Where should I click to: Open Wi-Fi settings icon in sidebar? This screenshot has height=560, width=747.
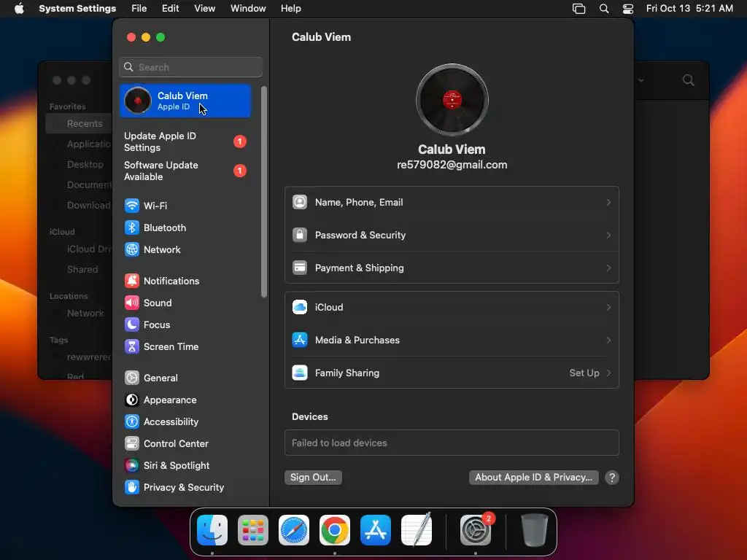[x=131, y=206]
